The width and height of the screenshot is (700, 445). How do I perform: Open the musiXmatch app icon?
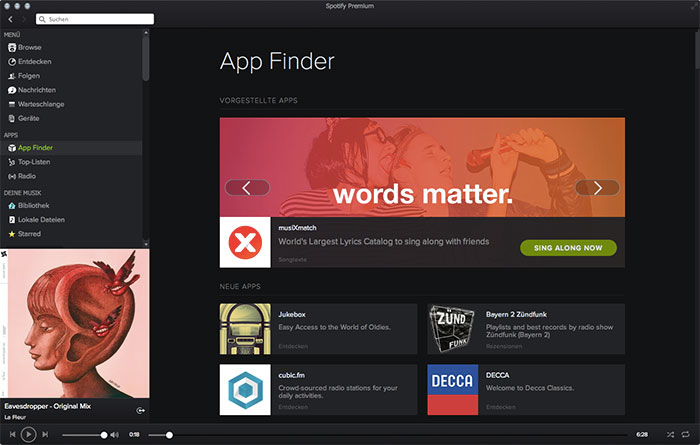pos(245,242)
